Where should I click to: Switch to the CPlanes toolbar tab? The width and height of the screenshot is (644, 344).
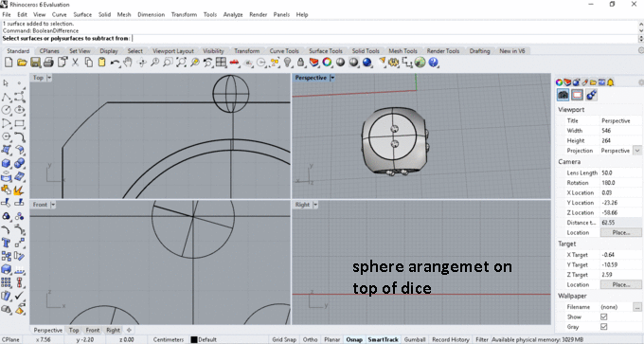(49, 51)
